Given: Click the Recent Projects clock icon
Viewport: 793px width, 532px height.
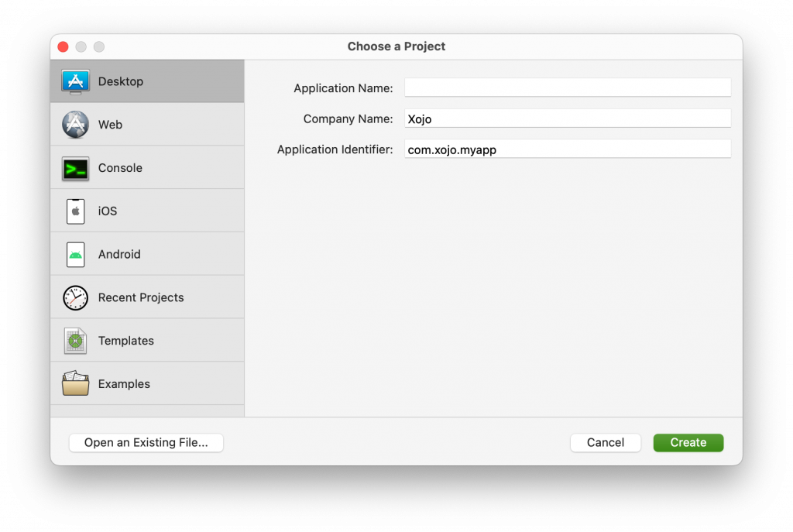Looking at the screenshot, I should click(75, 297).
